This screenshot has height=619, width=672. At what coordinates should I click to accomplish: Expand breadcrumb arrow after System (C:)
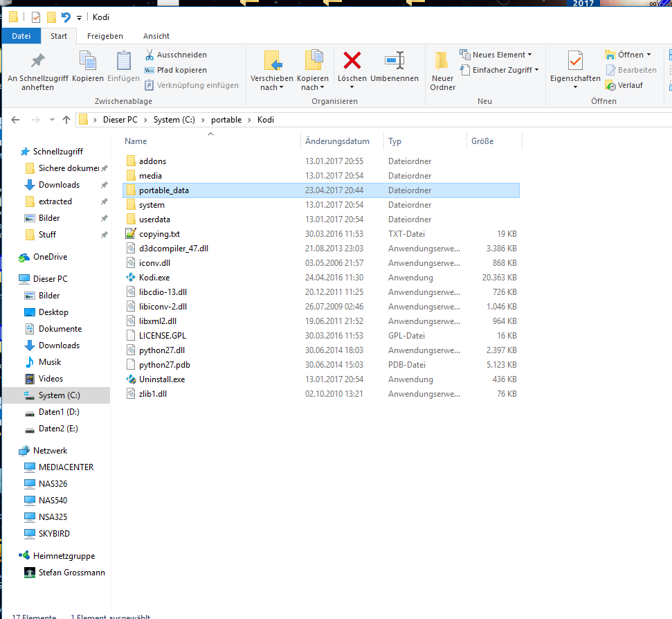pos(203,120)
